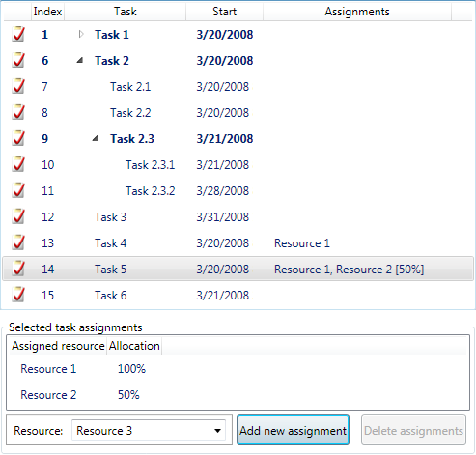Image resolution: width=476 pixels, height=455 pixels.
Task: Click the task icon in the Task 4 row
Action: click(18, 242)
